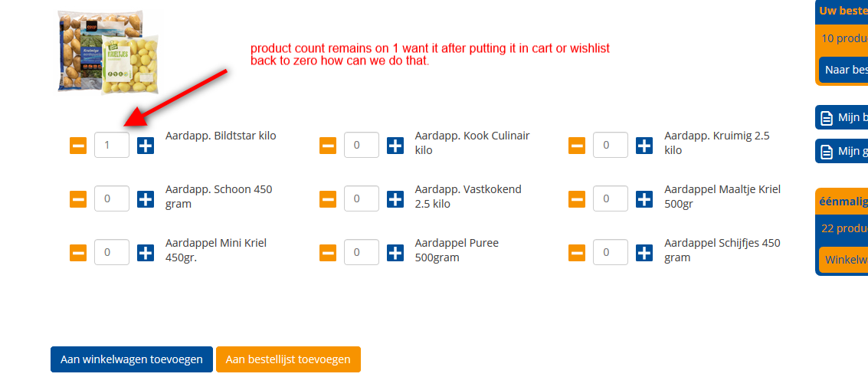Add one Aardapp. Schoon 450 gram
This screenshot has width=868, height=377.
pyautogui.click(x=146, y=198)
